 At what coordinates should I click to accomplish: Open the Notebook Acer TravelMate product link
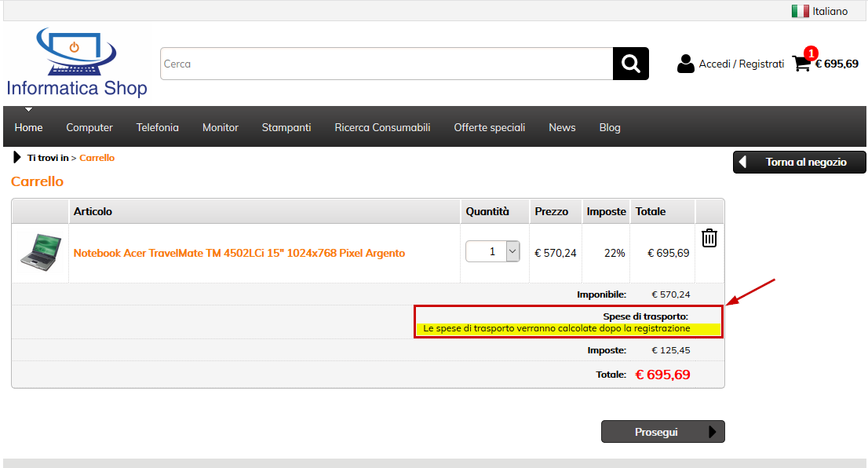coord(239,253)
